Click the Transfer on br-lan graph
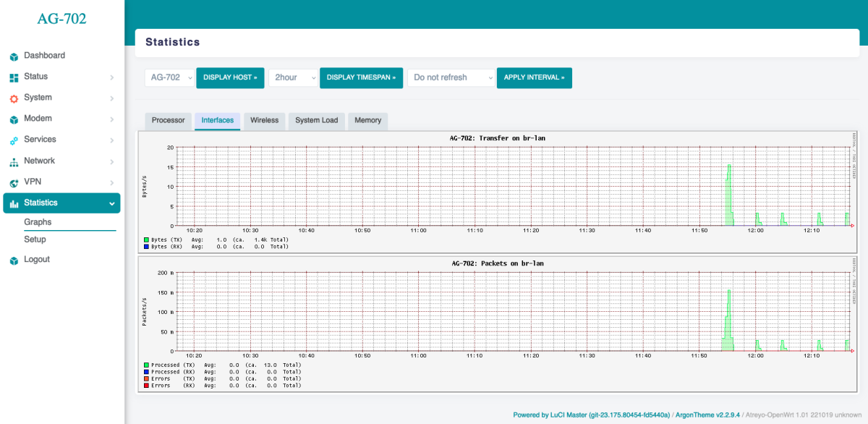The height and width of the screenshot is (424, 868). pyautogui.click(x=498, y=192)
